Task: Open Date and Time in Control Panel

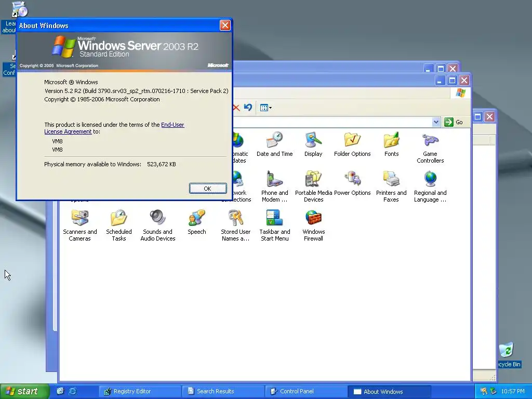Action: point(274,144)
